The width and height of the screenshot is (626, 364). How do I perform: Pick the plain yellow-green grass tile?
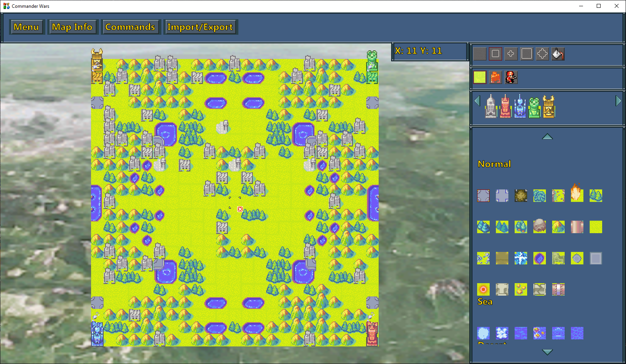tap(596, 227)
